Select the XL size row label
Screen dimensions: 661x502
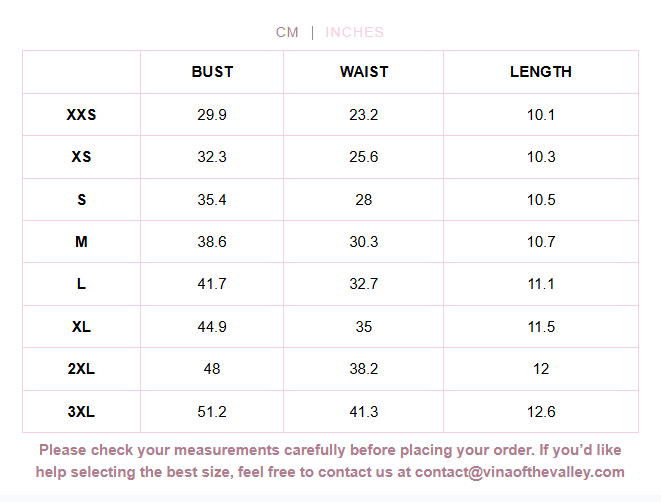click(82, 327)
